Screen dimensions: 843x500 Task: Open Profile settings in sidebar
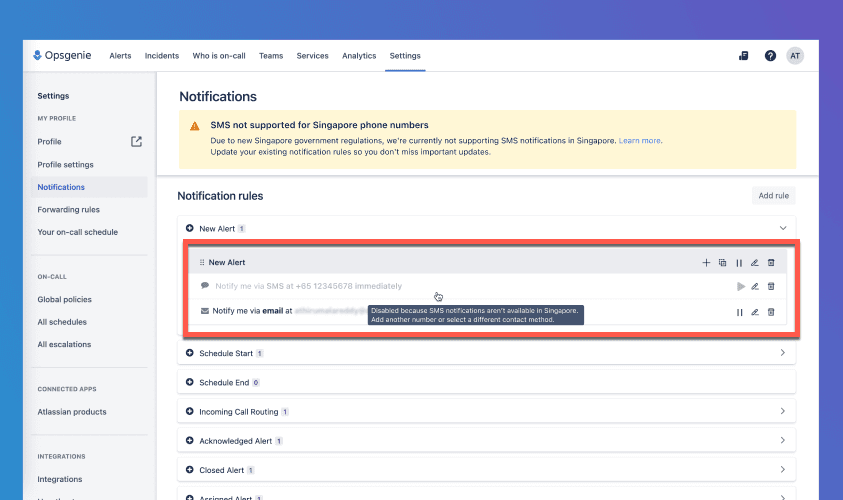(x=66, y=165)
